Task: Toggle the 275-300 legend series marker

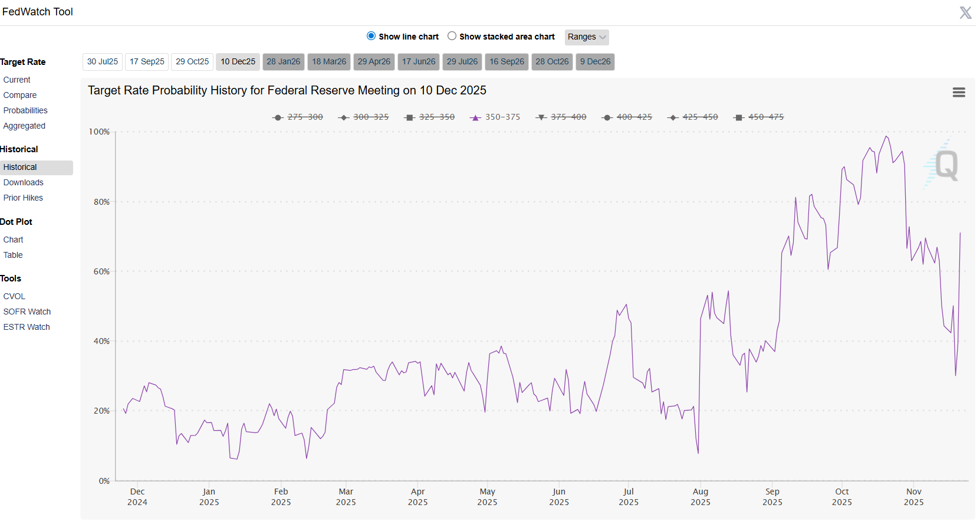Action: coord(278,117)
